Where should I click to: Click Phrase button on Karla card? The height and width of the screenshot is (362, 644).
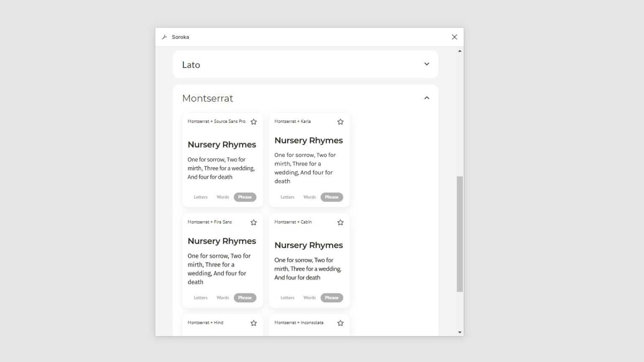(332, 197)
